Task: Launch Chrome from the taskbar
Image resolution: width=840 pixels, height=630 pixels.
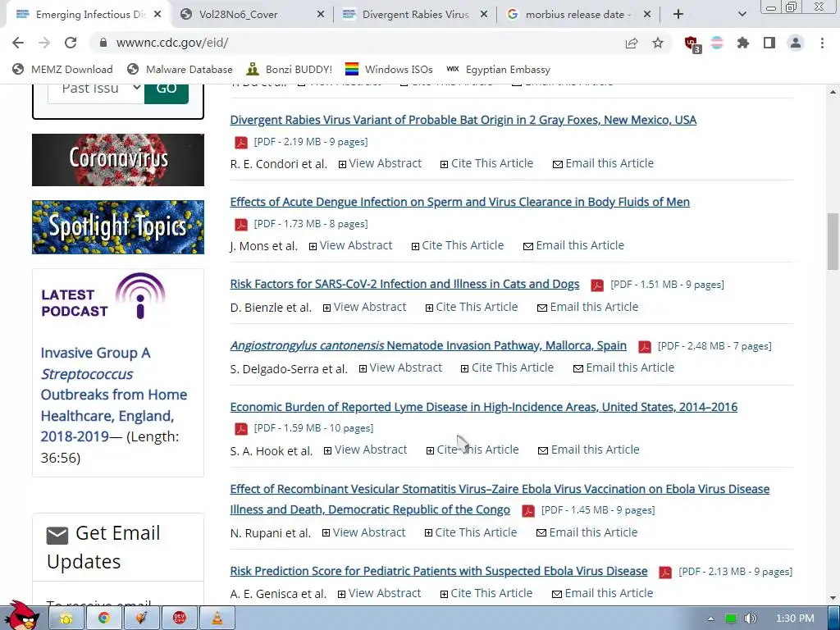Action: point(104,619)
